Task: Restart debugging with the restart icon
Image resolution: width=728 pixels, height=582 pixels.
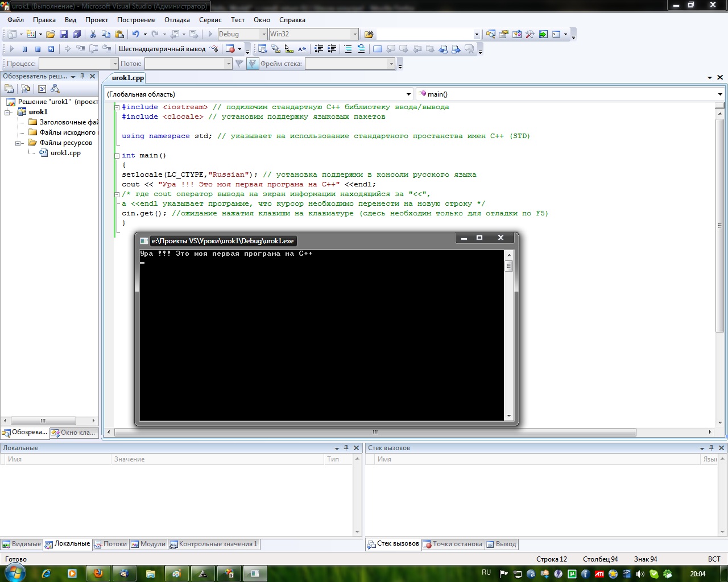Action: tap(51, 49)
